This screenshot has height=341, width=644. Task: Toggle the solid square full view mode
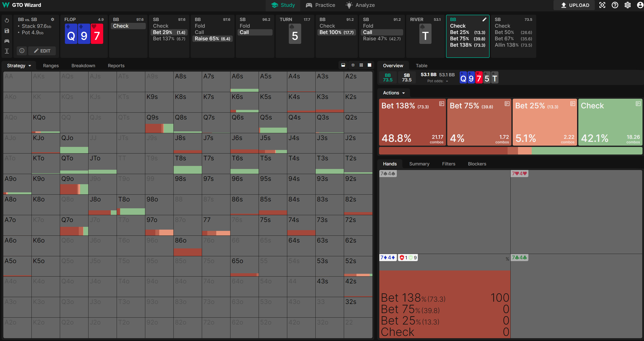tap(369, 65)
